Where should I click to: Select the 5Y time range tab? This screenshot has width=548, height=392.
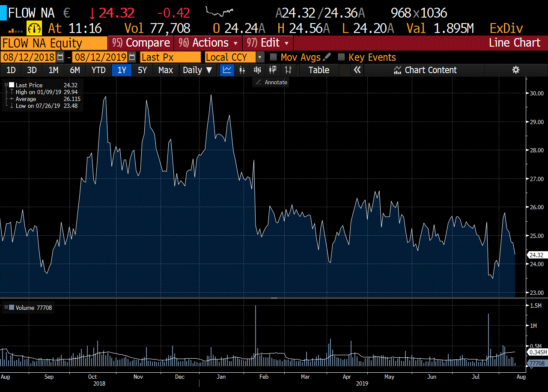click(x=142, y=70)
